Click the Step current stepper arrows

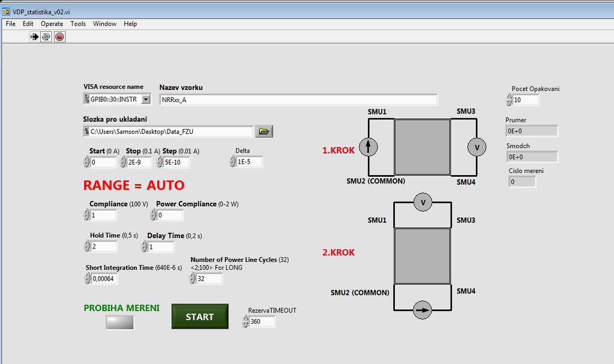[x=160, y=162]
